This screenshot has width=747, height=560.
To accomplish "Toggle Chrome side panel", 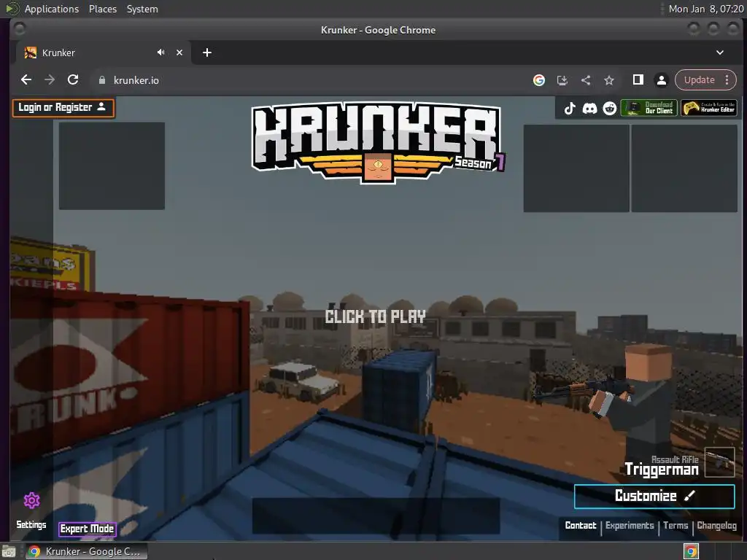I will coord(638,80).
